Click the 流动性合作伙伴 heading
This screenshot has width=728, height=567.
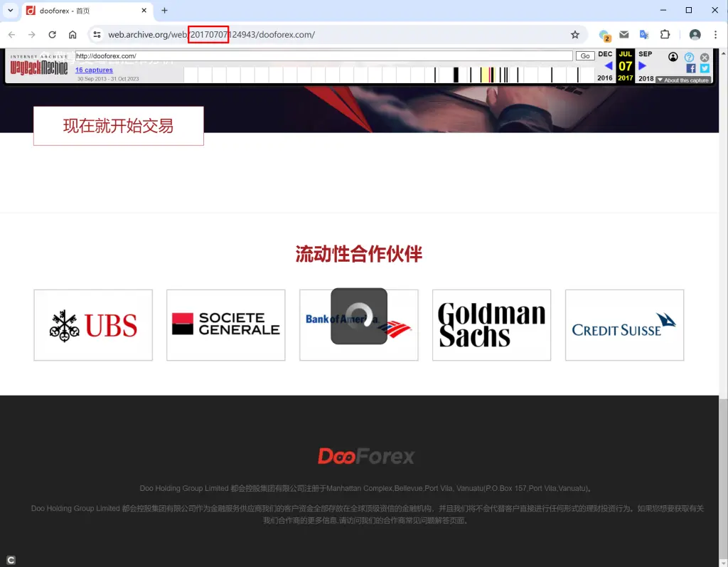(x=359, y=254)
